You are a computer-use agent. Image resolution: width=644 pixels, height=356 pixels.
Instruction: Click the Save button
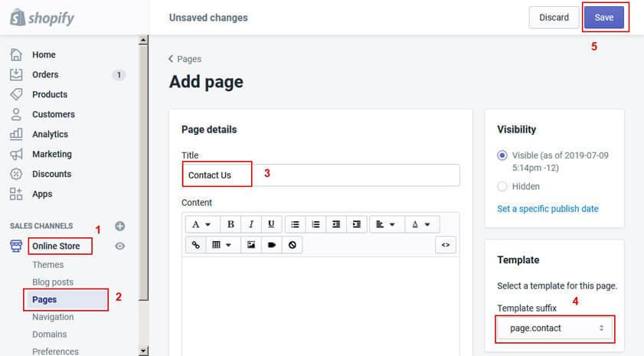pos(603,18)
